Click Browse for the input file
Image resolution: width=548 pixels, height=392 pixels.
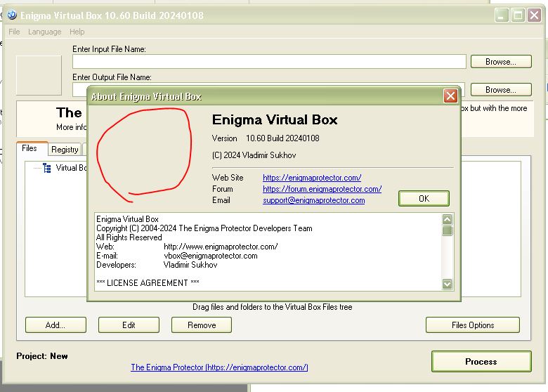point(501,62)
